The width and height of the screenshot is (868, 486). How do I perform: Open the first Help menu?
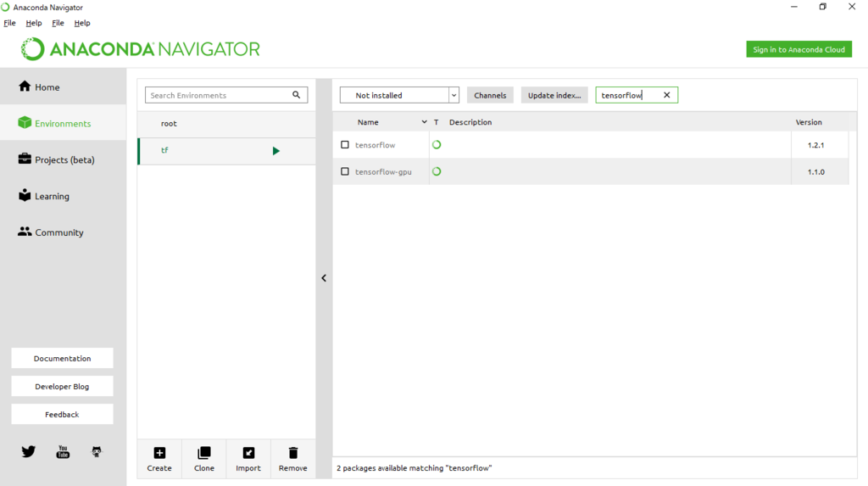pyautogui.click(x=34, y=23)
